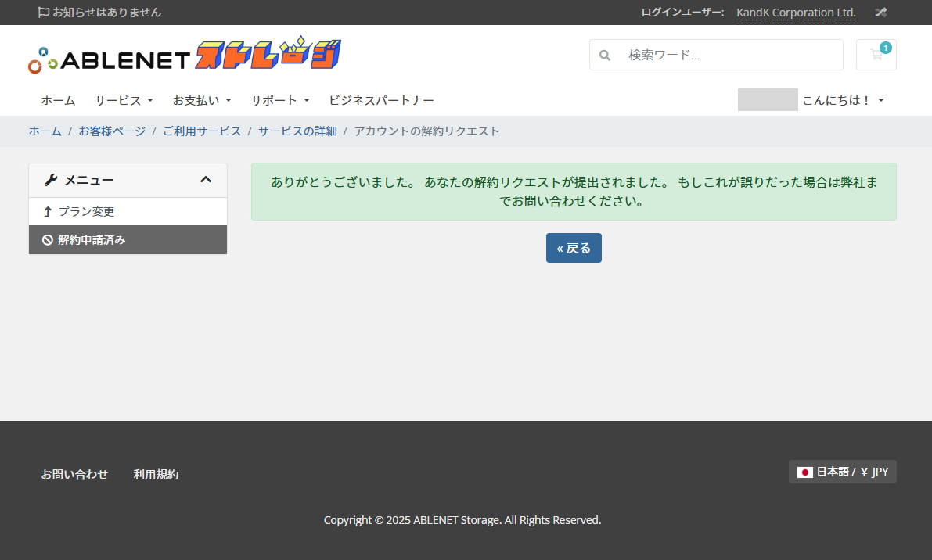Expand the サービス dropdown menu
Image resolution: width=932 pixels, height=560 pixels.
tap(124, 100)
